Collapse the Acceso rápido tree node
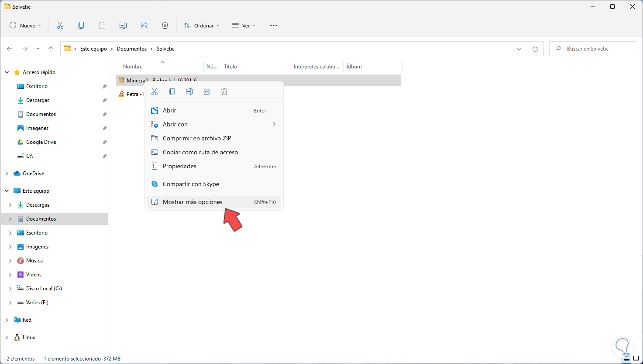Image resolution: width=643 pixels, height=364 pixels. coord(7,72)
